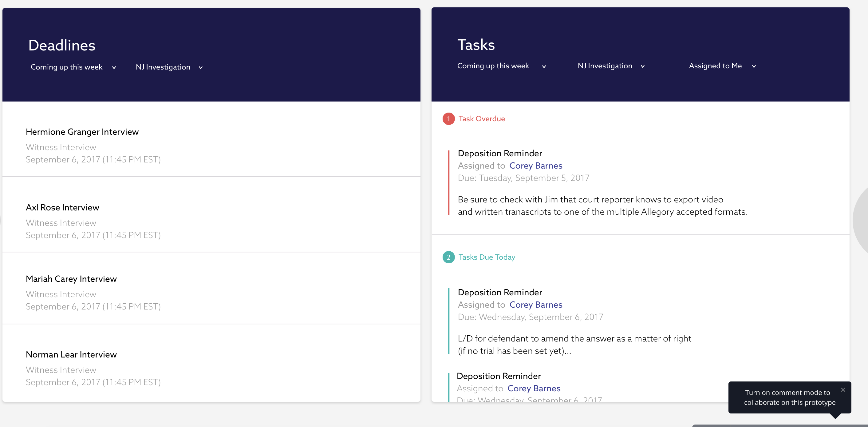Open the Deadlines 'Coming up this week' dropdown
Viewport: 868px width, 427px height.
pyautogui.click(x=73, y=67)
